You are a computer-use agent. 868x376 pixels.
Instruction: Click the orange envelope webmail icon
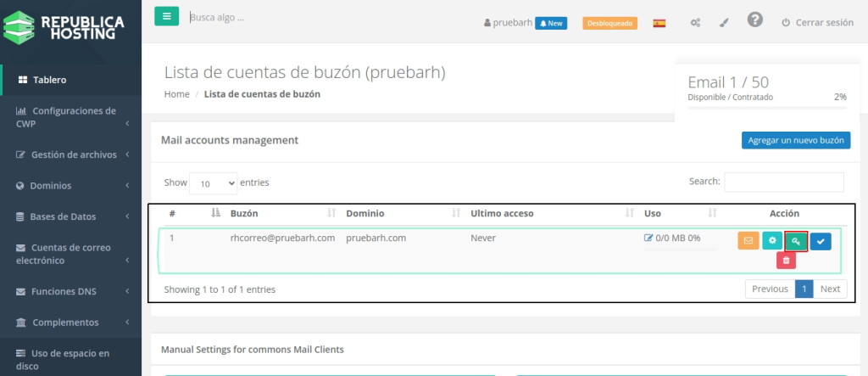point(748,241)
